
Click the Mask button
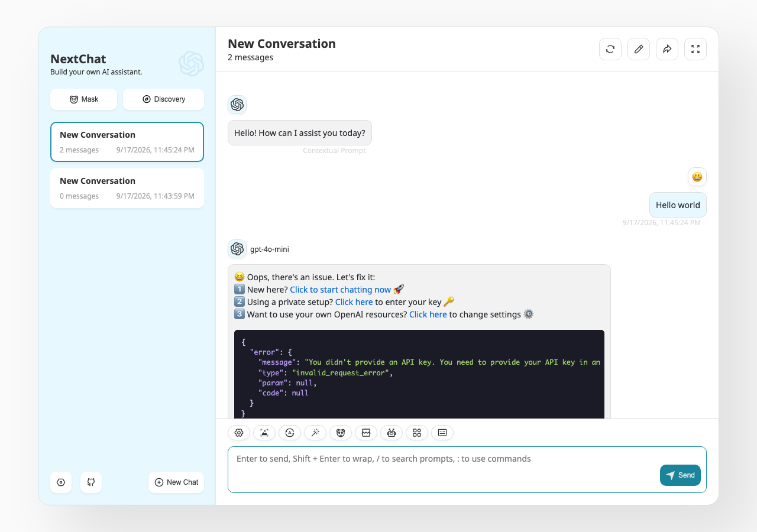[x=83, y=99]
